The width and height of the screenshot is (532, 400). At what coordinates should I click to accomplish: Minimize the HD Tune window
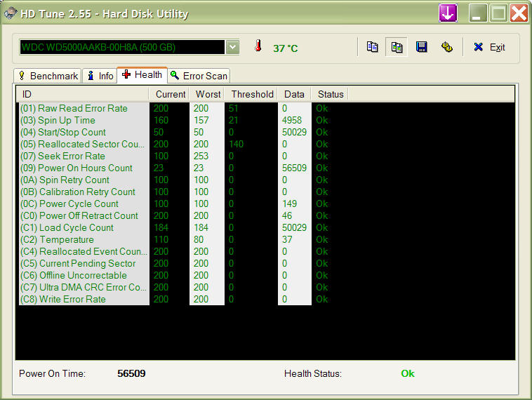[478, 13]
